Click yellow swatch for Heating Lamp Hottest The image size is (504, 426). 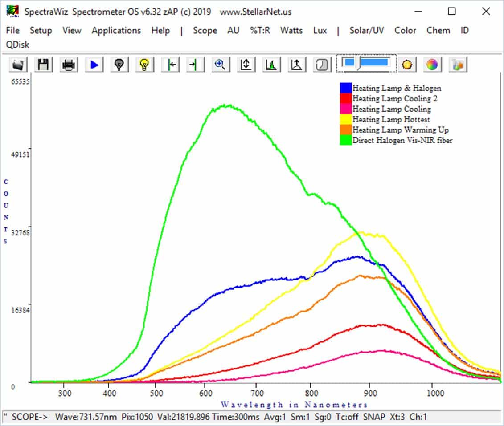tap(345, 119)
